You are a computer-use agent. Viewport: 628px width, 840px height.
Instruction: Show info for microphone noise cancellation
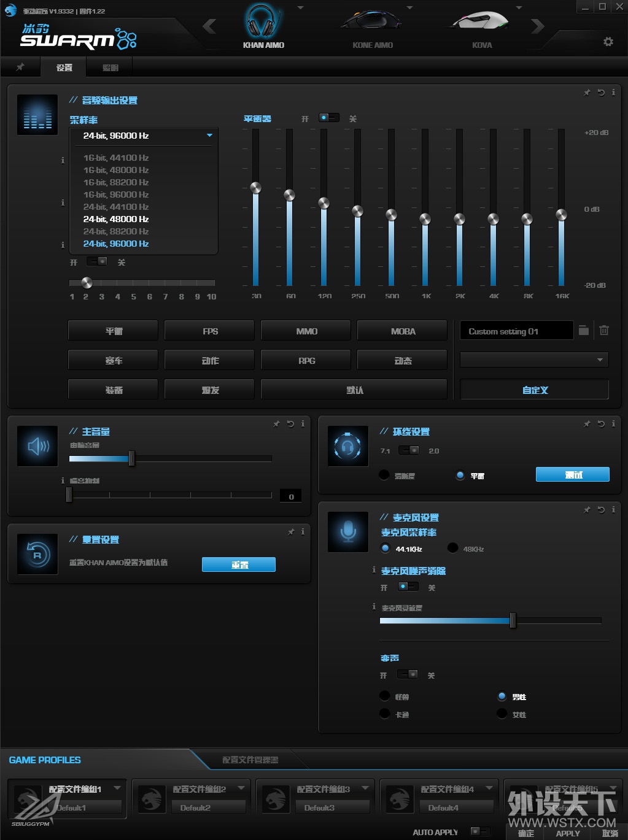click(374, 570)
